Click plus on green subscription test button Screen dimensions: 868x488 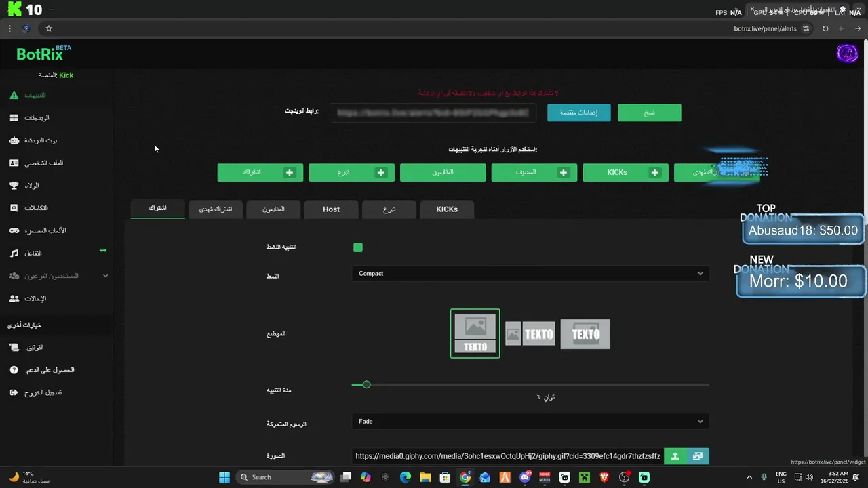click(x=290, y=173)
